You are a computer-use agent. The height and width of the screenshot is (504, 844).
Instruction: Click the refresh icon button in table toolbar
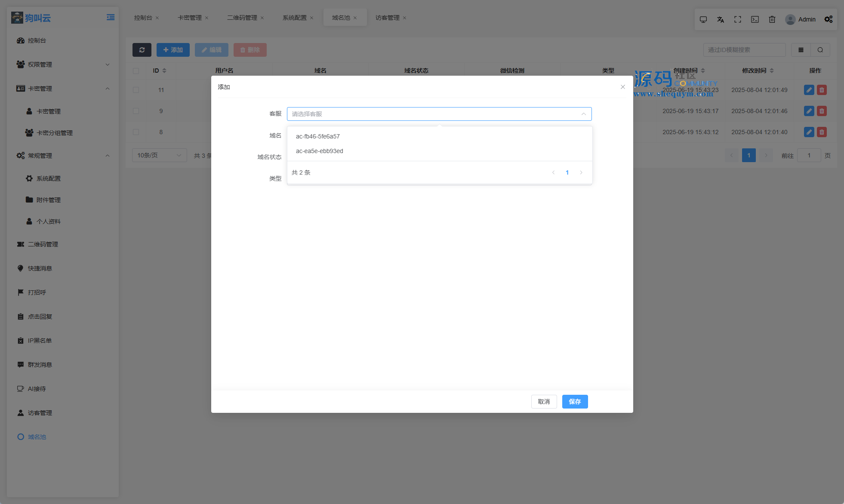tap(142, 50)
